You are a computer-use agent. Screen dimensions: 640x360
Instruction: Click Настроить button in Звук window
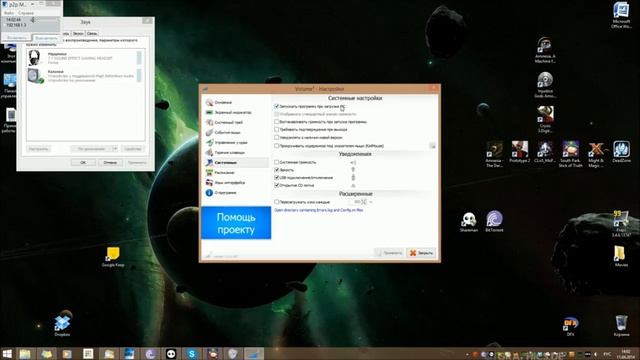coord(39,149)
